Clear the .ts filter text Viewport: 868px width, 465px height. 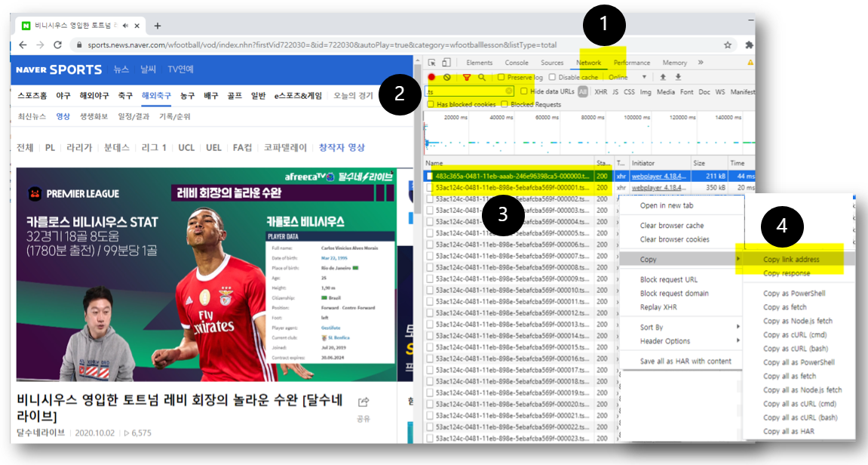pos(509,91)
